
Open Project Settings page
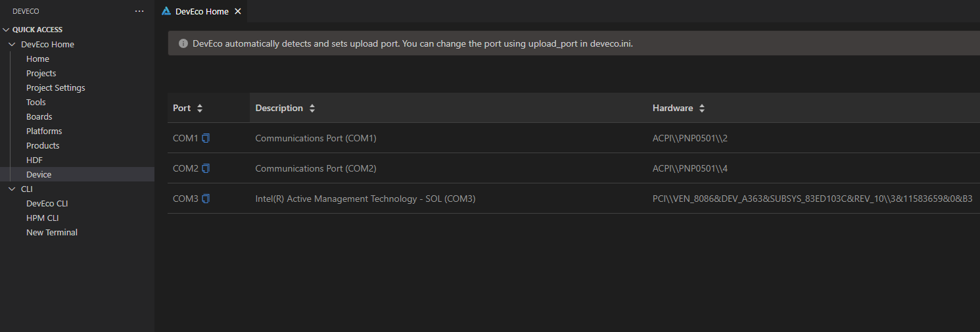tap(55, 87)
